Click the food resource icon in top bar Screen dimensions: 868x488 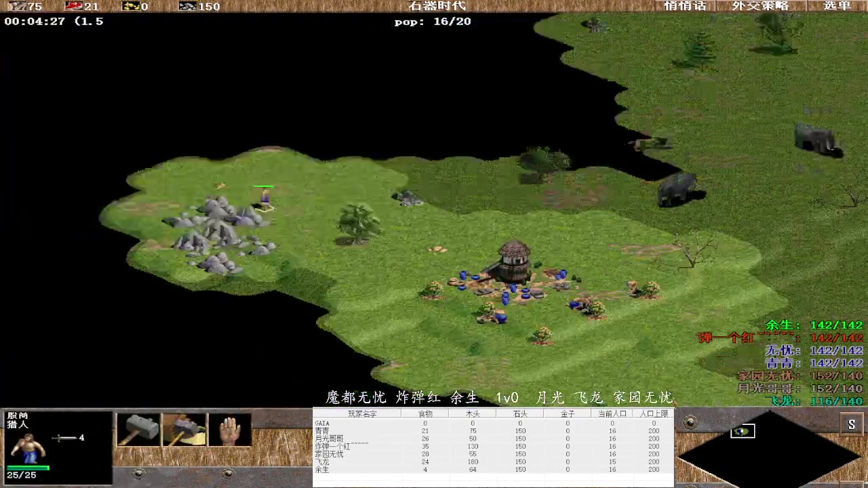(73, 6)
